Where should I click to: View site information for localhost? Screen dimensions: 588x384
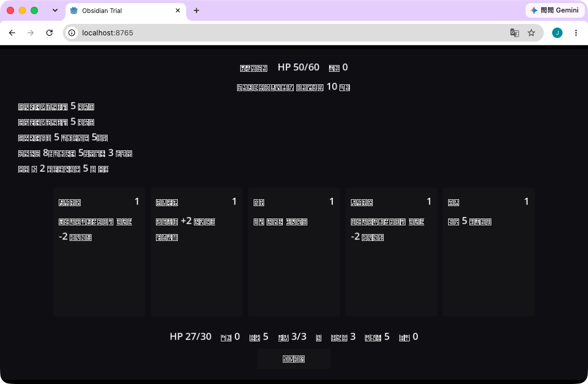pyautogui.click(x=72, y=33)
